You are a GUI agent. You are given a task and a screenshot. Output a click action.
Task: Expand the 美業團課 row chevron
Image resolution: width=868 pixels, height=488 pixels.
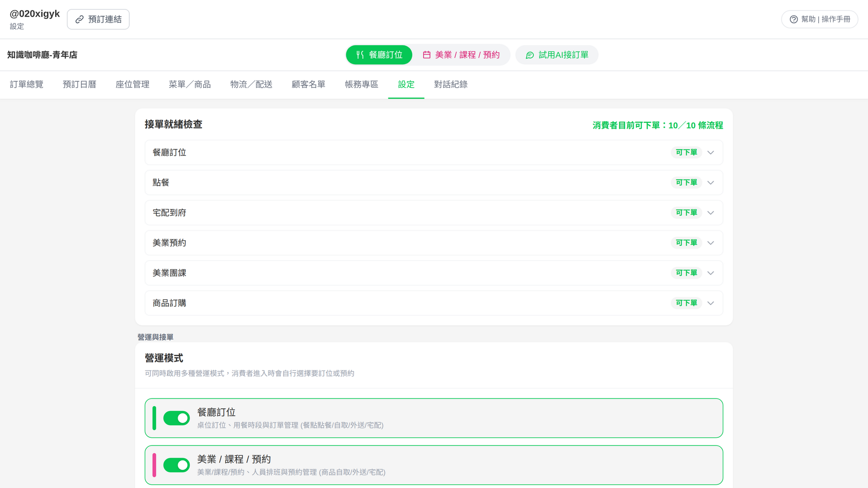point(711,273)
